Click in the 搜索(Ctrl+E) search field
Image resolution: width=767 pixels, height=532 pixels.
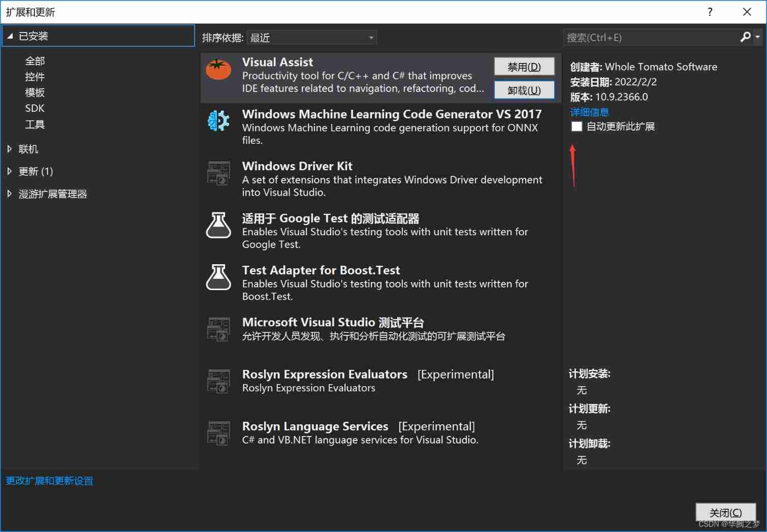[x=650, y=38]
